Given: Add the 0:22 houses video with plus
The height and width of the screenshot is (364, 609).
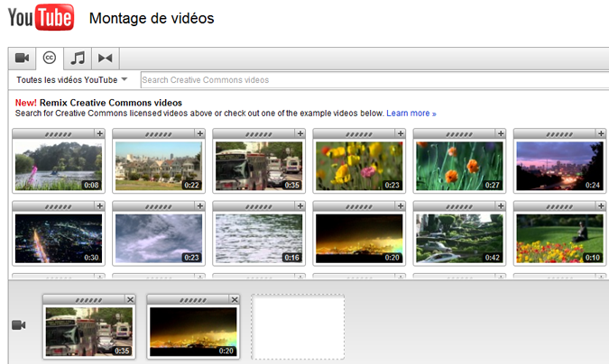Looking at the screenshot, I should (x=199, y=133).
